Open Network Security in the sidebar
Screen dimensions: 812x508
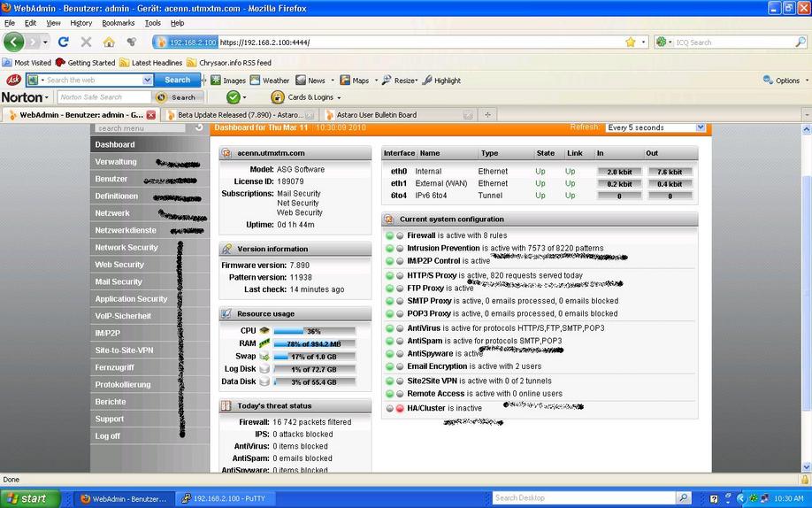pyautogui.click(x=126, y=248)
